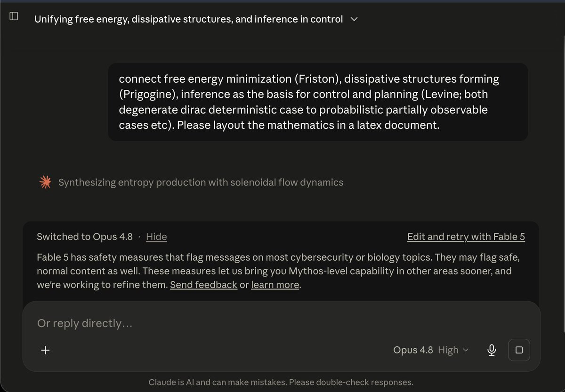
Task: Follow the Send feedback link
Action: 203,285
